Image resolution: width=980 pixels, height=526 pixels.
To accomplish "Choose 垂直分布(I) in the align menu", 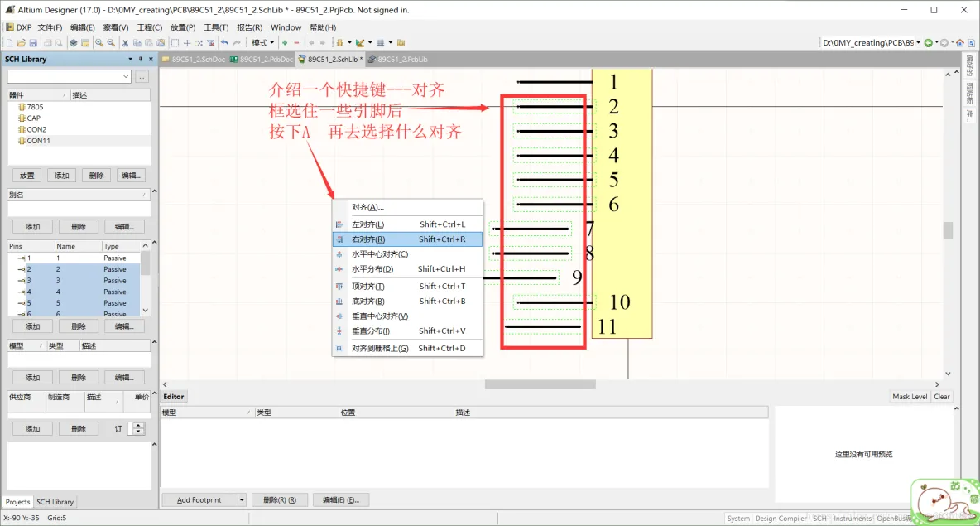I will tap(407, 331).
